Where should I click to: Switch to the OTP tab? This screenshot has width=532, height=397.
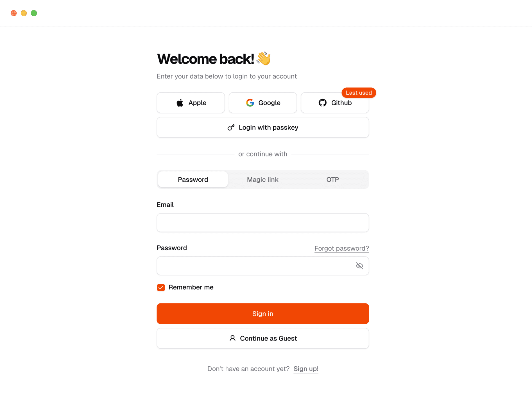tap(332, 180)
